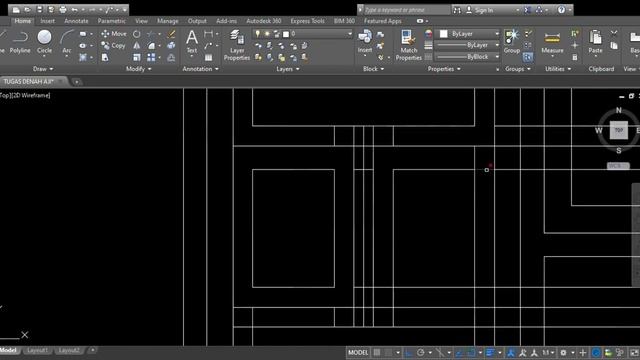
Task: Open the Help icon
Action: coord(562,10)
